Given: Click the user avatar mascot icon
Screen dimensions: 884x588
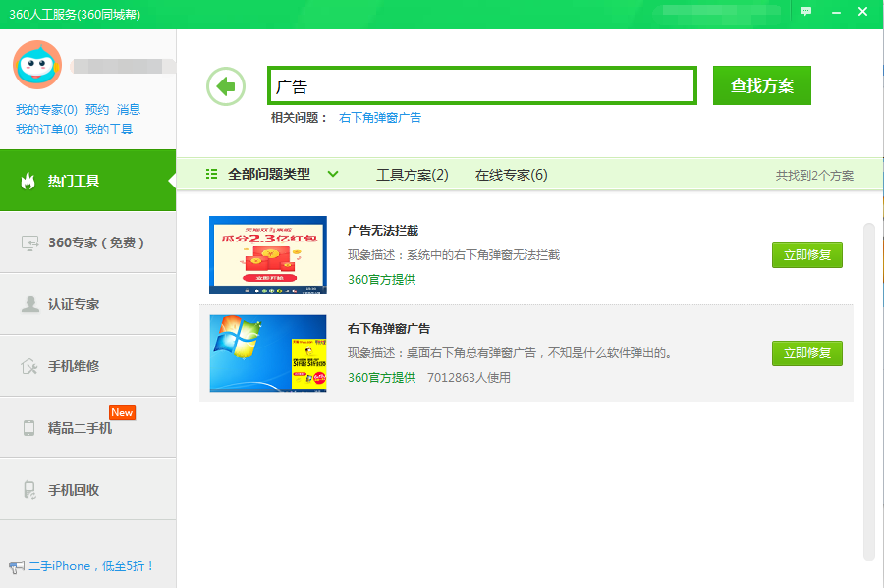Looking at the screenshot, I should click(37, 65).
